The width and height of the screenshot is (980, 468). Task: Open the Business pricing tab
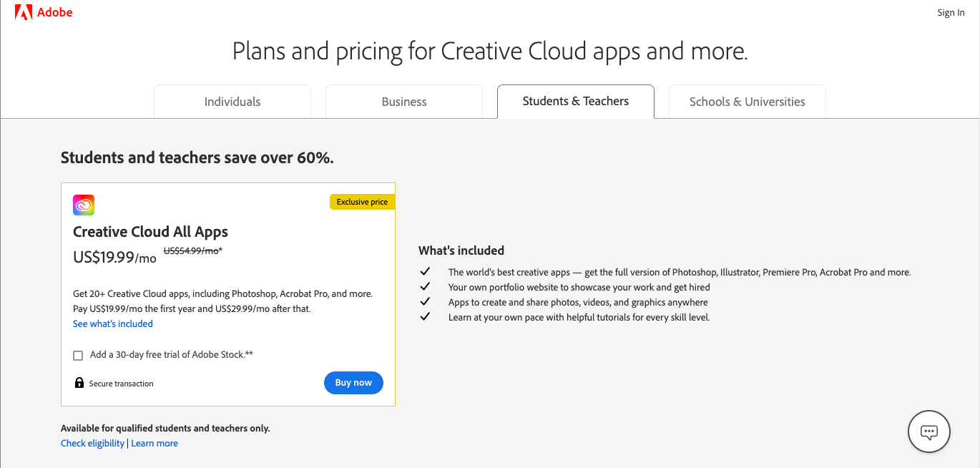tap(403, 101)
